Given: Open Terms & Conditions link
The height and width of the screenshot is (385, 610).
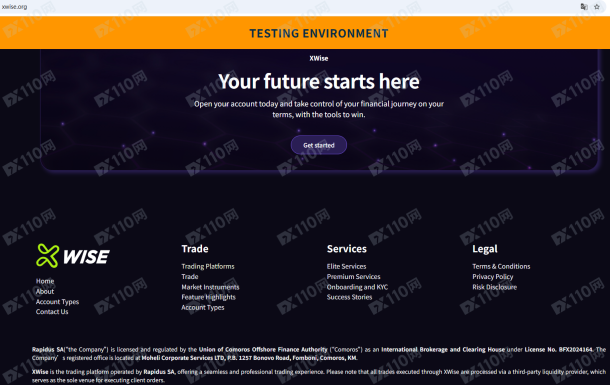Looking at the screenshot, I should (501, 266).
